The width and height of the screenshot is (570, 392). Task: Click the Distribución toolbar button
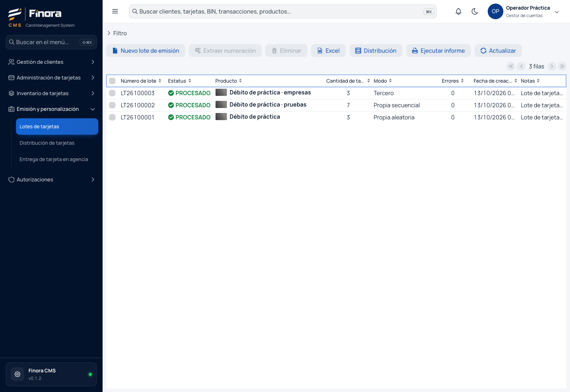[376, 51]
